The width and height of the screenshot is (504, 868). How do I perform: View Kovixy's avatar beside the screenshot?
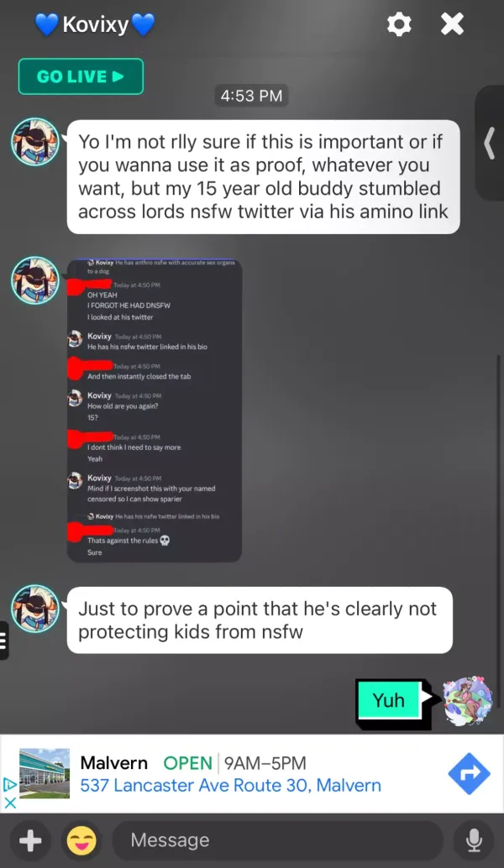pos(35,280)
